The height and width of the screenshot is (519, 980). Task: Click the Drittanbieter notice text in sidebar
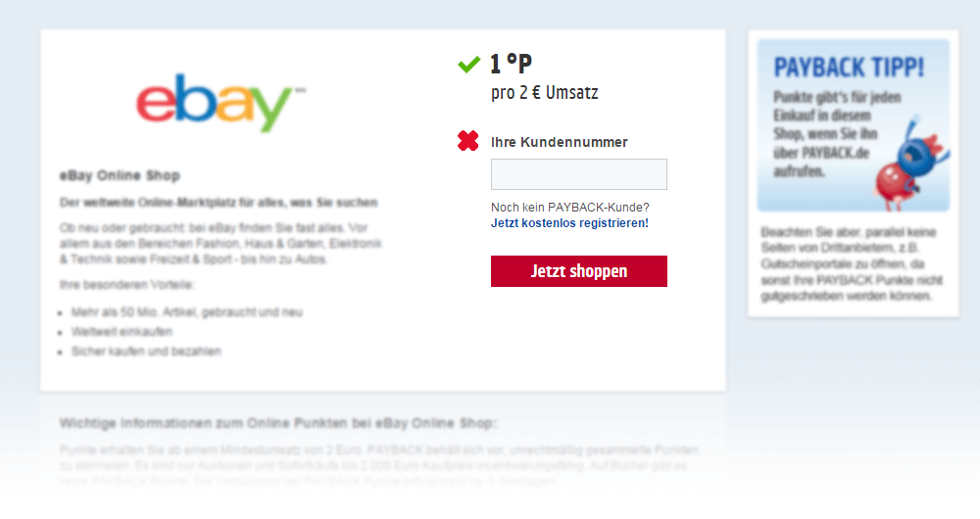pyautogui.click(x=852, y=263)
